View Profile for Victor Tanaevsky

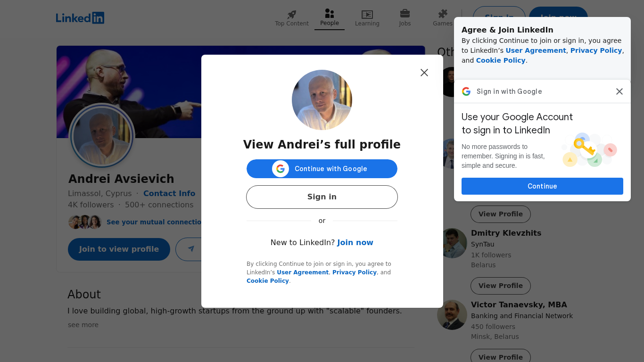[x=501, y=356]
